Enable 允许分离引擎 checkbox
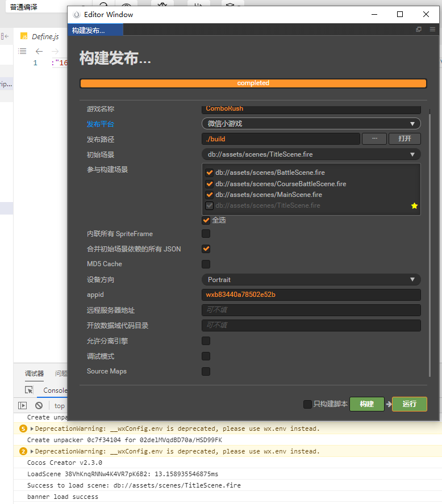Viewport: 442px width, 504px height. click(206, 341)
